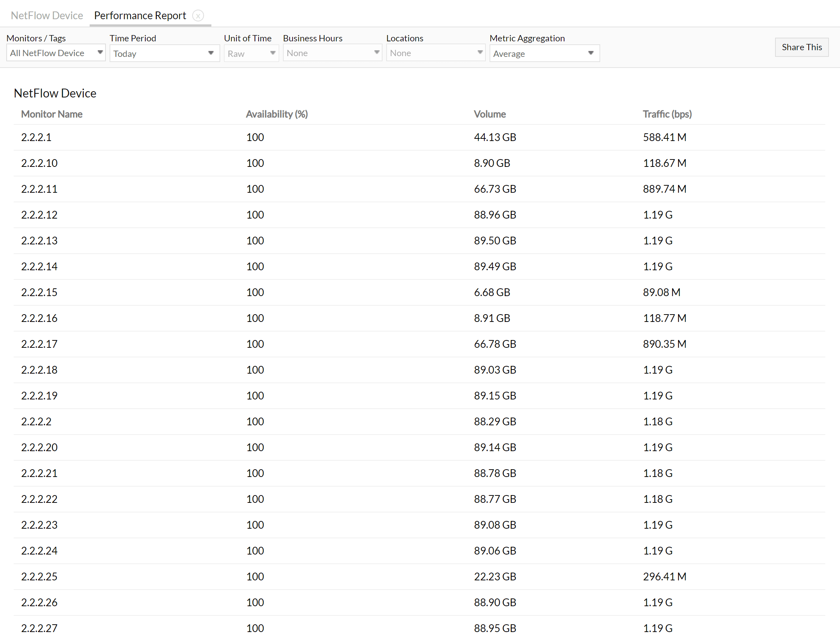Open the Locations dropdown
Screen dimensions: 840x635
click(435, 53)
